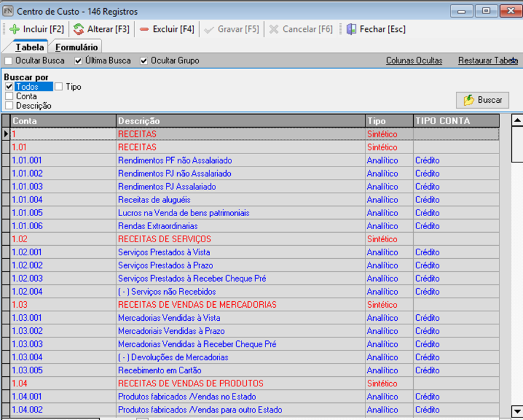Switch to the Formulário tab
The height and width of the screenshot is (420, 523).
tap(77, 47)
